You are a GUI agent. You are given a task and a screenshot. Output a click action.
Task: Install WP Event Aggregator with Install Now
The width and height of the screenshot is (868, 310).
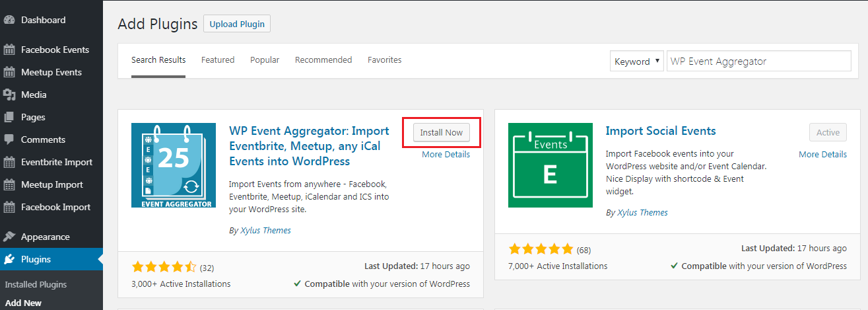(x=442, y=133)
